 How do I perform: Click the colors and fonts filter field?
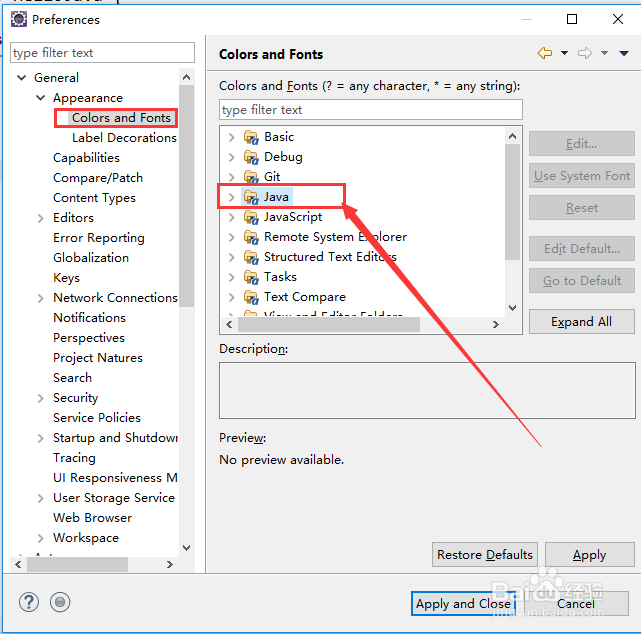point(370,110)
